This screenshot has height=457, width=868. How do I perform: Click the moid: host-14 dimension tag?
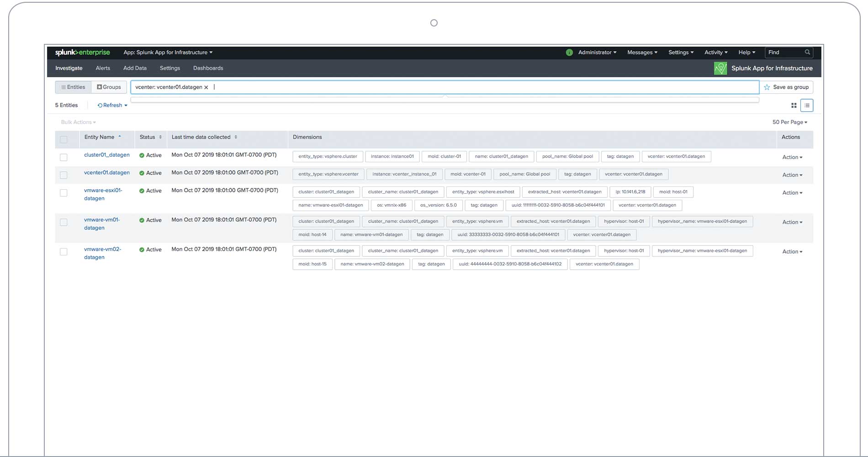pos(312,235)
